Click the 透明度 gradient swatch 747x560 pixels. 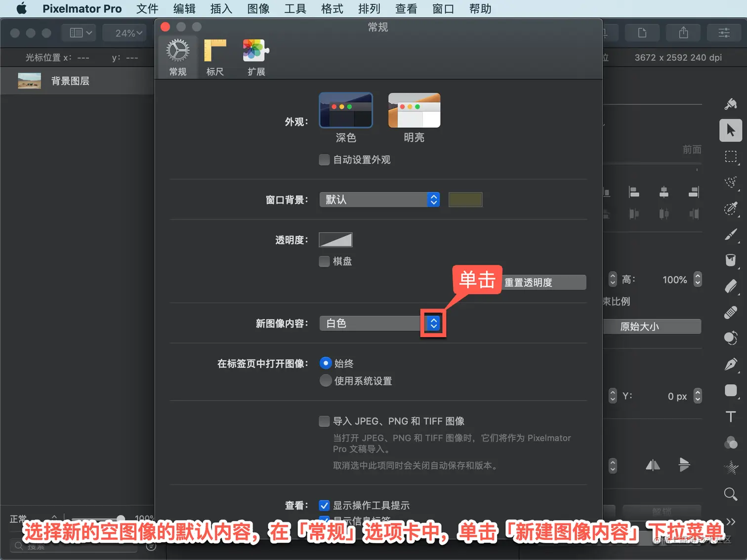click(335, 240)
